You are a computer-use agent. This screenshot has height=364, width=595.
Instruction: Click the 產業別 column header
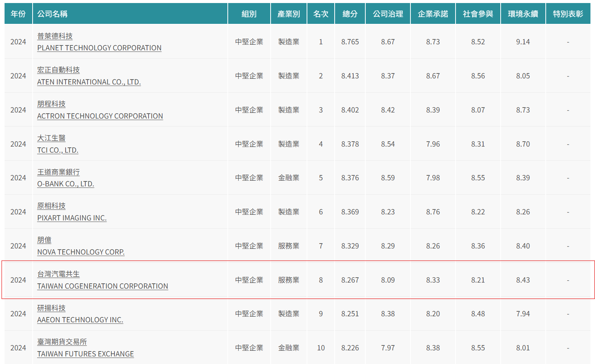[x=288, y=14]
